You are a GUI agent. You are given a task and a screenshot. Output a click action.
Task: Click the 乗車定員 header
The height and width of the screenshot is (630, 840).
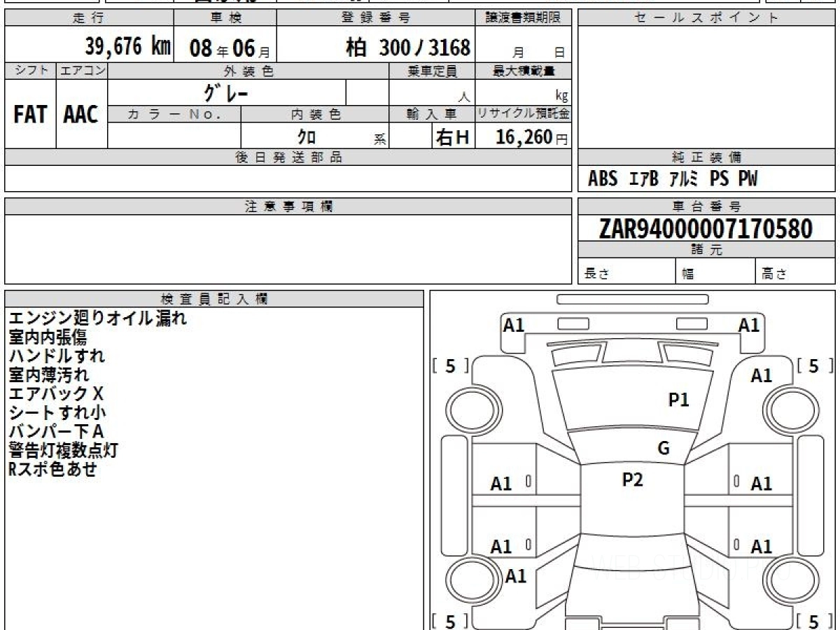(432, 71)
